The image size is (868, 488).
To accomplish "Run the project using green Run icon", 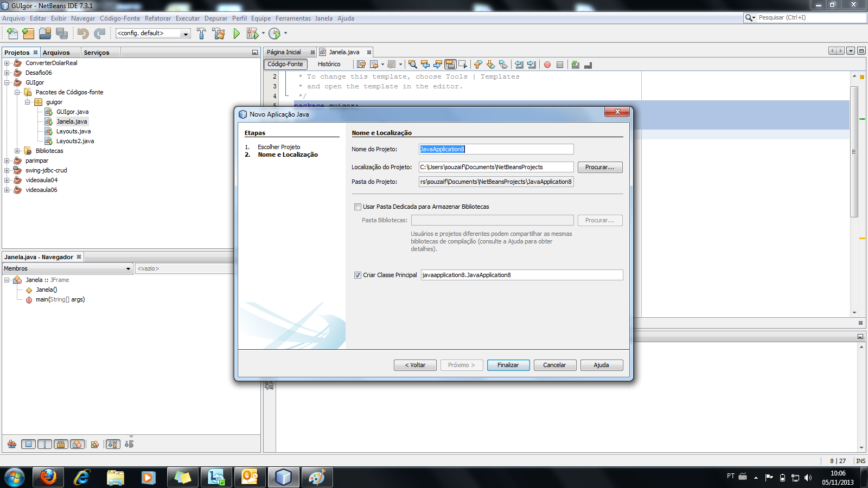I will [235, 33].
